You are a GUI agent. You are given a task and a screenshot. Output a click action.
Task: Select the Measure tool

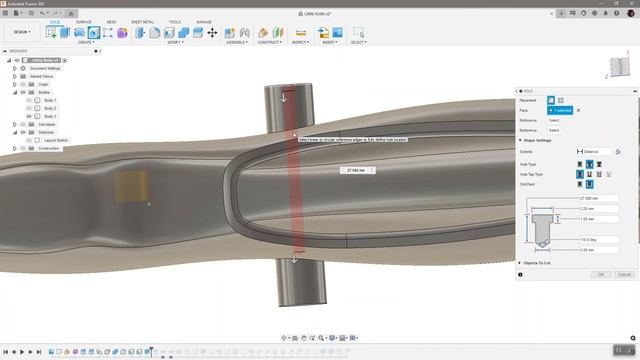pos(301,32)
